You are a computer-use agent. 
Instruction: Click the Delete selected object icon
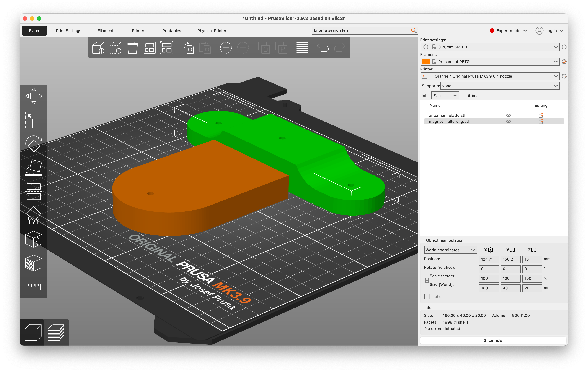click(x=115, y=48)
